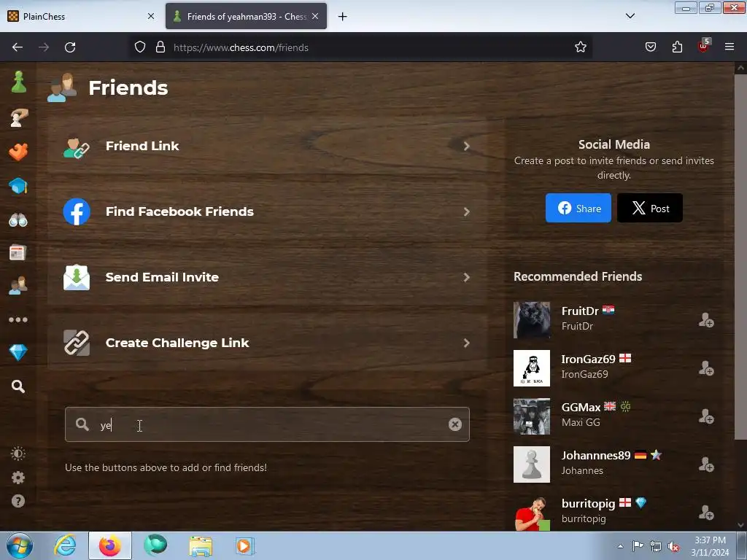Open the Chess.com pawn home icon

pos(18,82)
